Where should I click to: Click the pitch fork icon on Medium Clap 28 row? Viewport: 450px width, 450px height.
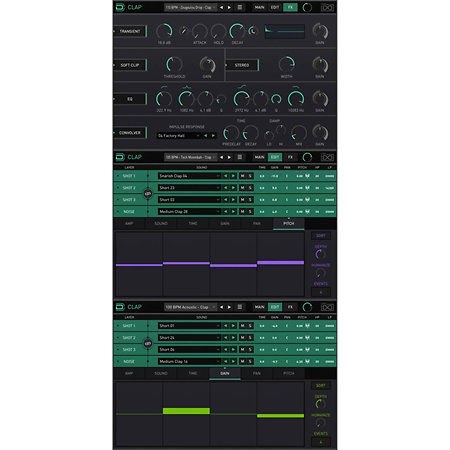click(307, 212)
